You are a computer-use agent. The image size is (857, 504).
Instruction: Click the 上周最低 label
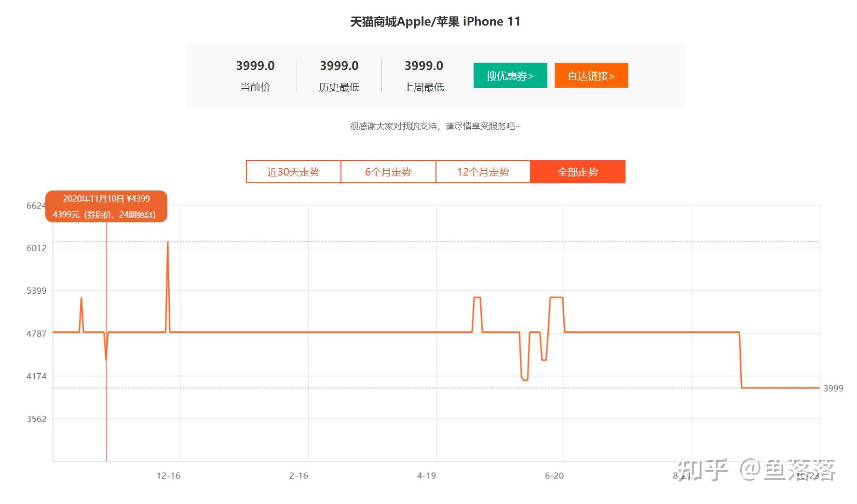[424, 87]
